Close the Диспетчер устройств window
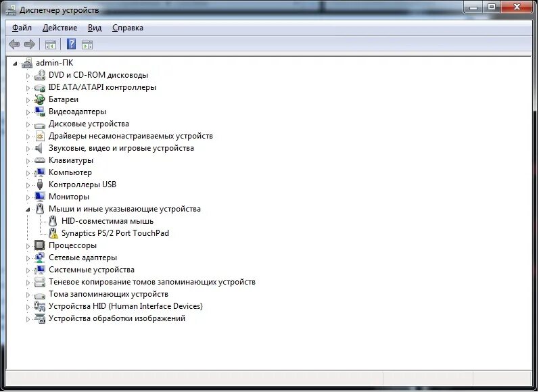 coord(517,7)
